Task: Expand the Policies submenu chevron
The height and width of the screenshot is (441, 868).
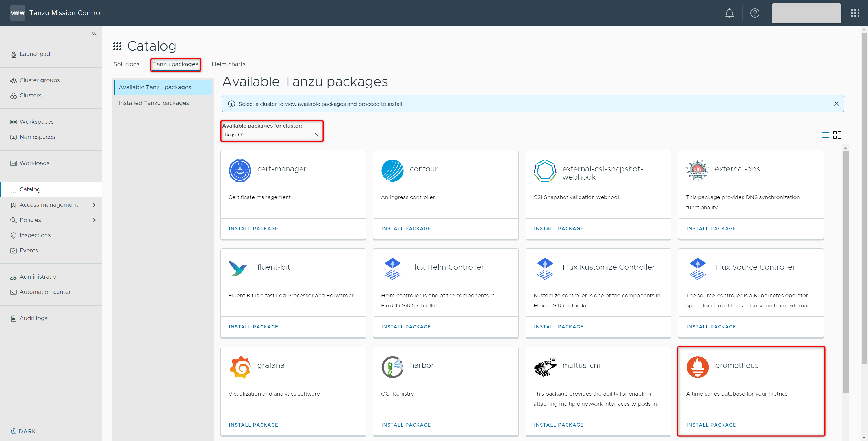Action: click(x=94, y=220)
